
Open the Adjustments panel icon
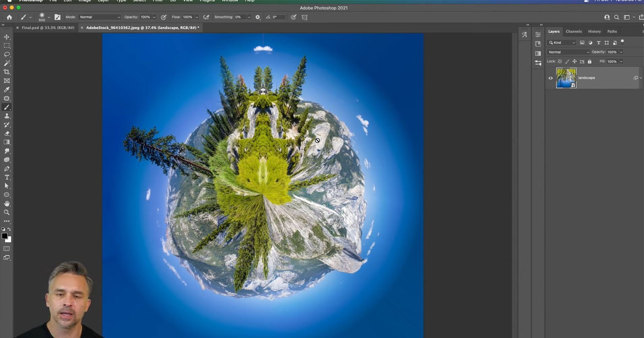(538, 63)
